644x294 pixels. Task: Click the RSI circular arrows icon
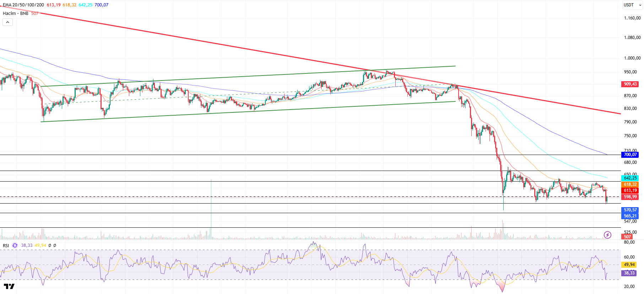click(15, 245)
